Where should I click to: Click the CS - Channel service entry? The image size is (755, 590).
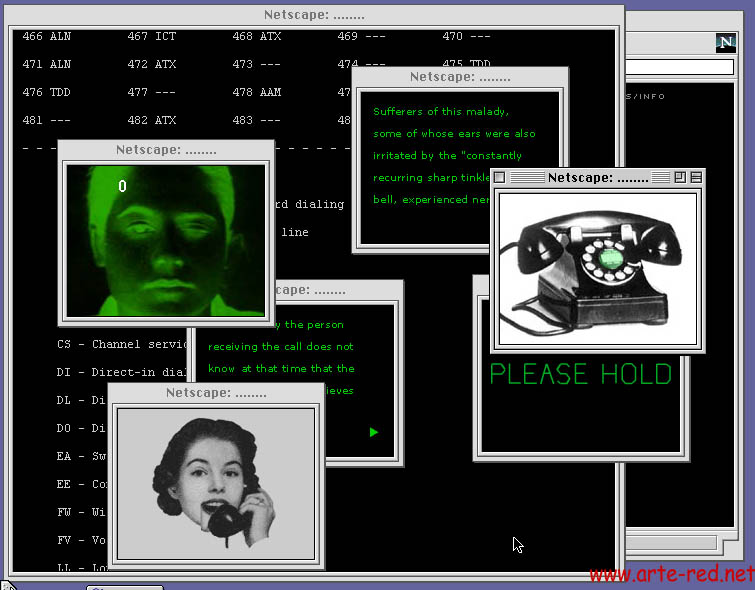click(x=122, y=345)
